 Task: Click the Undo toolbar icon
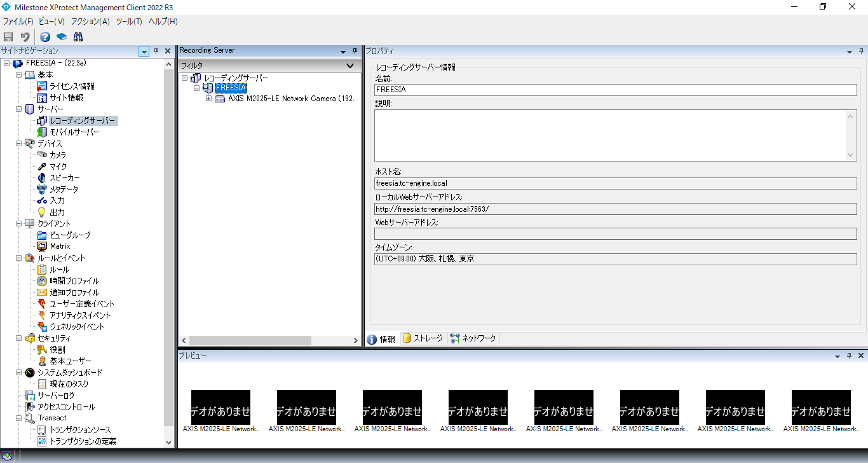pyautogui.click(x=25, y=37)
